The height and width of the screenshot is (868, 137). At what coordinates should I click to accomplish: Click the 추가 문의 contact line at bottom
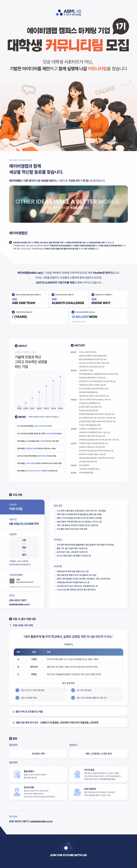31,821
